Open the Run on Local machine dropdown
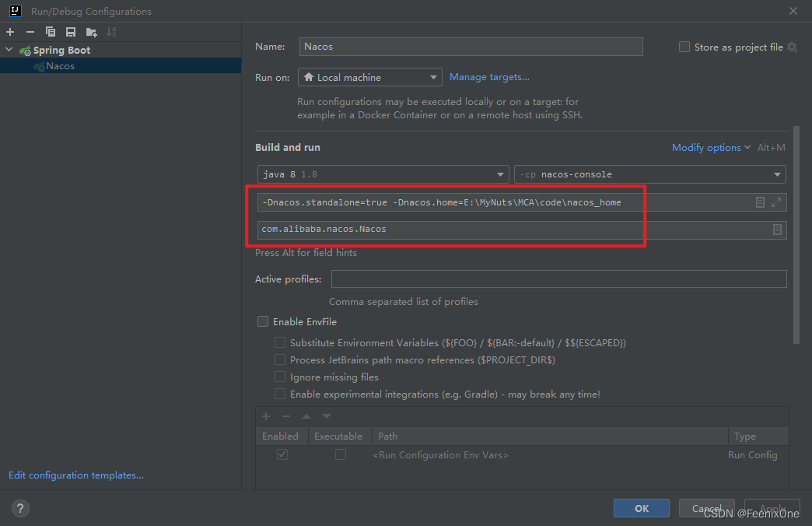 [369, 77]
